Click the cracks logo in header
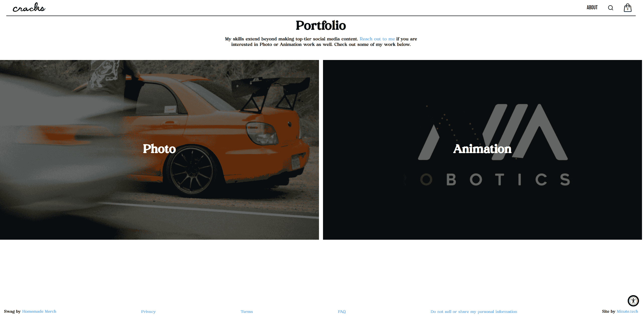 pyautogui.click(x=29, y=8)
